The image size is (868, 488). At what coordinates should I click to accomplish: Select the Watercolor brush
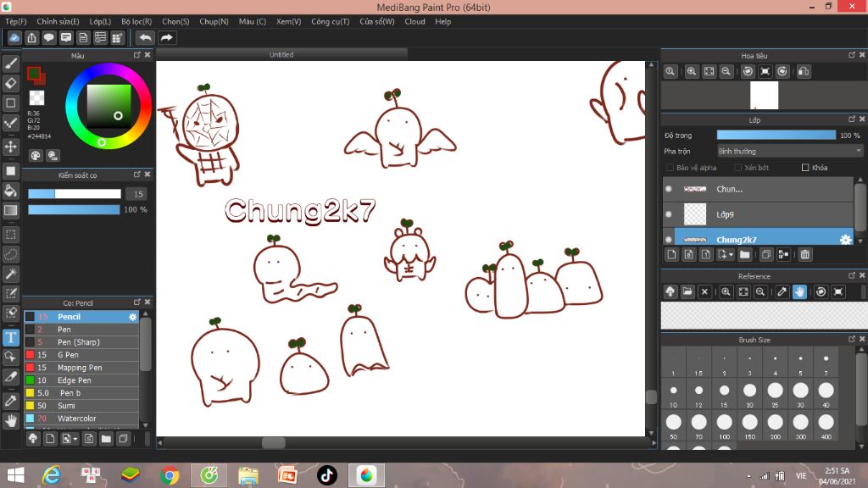click(81, 419)
